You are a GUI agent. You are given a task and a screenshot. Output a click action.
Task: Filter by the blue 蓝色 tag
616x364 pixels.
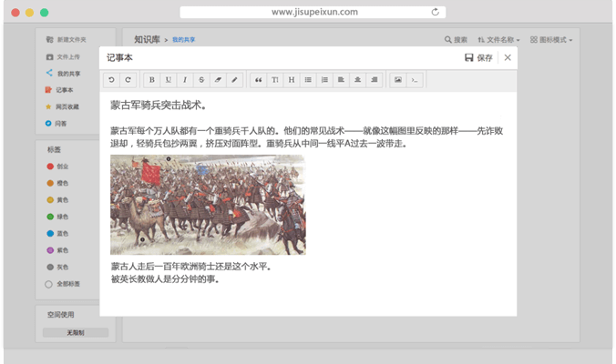(x=57, y=233)
